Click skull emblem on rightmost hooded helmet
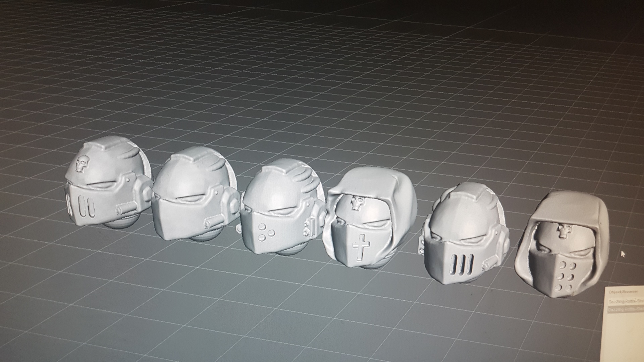This screenshot has height=362, width=644. pyautogui.click(x=564, y=231)
